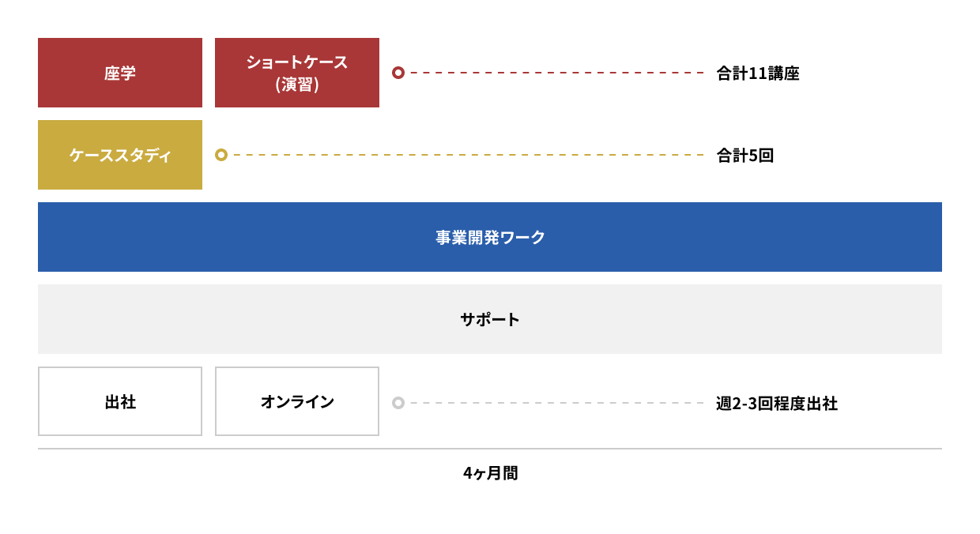Viewport: 980px width, 534px height.
Task: Click the ショートケース title text
Action: [297, 62]
